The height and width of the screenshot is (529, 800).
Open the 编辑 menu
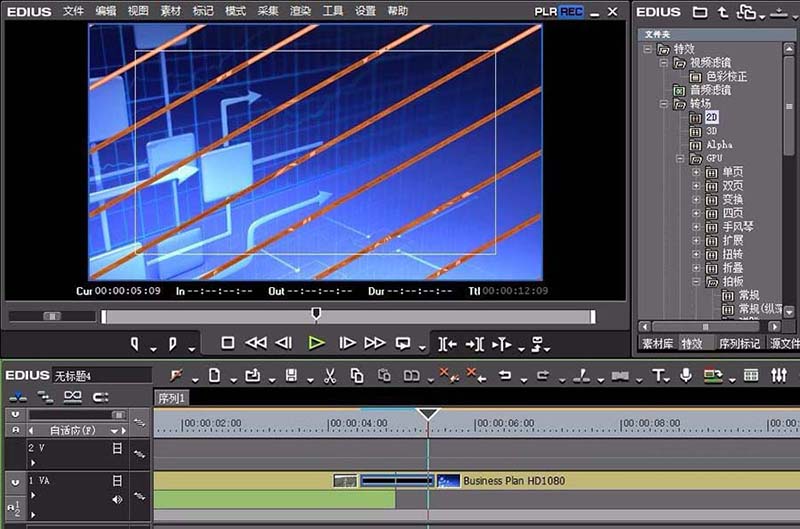click(x=106, y=11)
